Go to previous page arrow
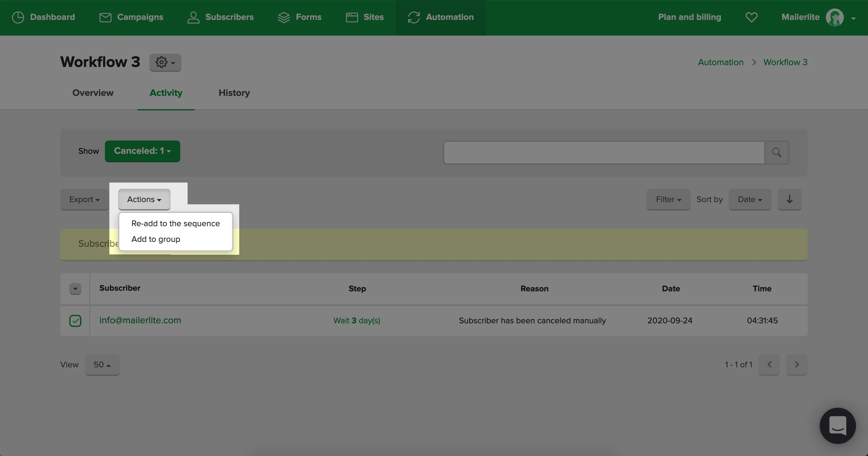Image resolution: width=868 pixels, height=456 pixels. click(x=769, y=365)
